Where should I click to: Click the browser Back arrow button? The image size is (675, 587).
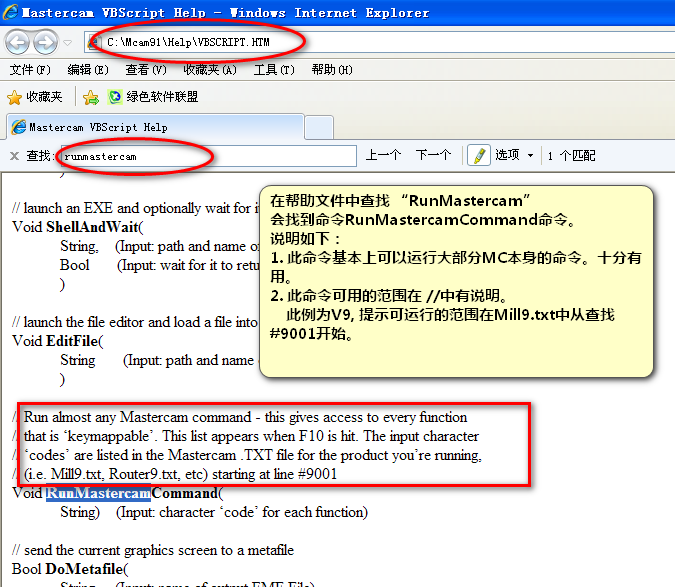(x=17, y=42)
